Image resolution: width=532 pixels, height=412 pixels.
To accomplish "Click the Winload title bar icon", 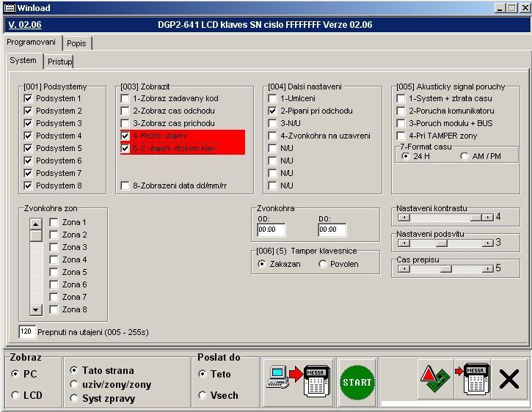I will click(8, 7).
